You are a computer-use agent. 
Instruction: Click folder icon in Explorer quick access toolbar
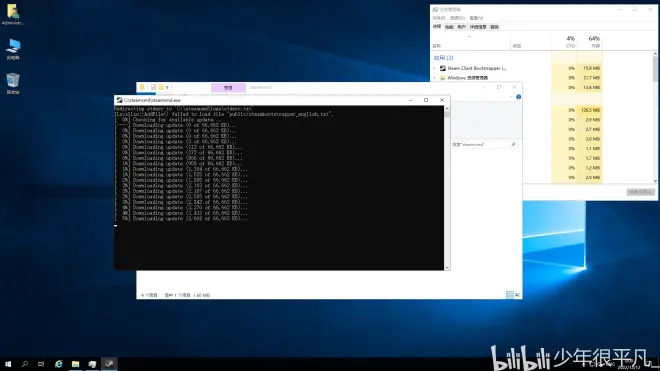coord(142,87)
